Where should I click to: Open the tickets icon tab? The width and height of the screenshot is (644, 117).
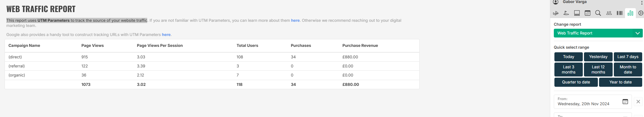pyautogui.click(x=556, y=13)
